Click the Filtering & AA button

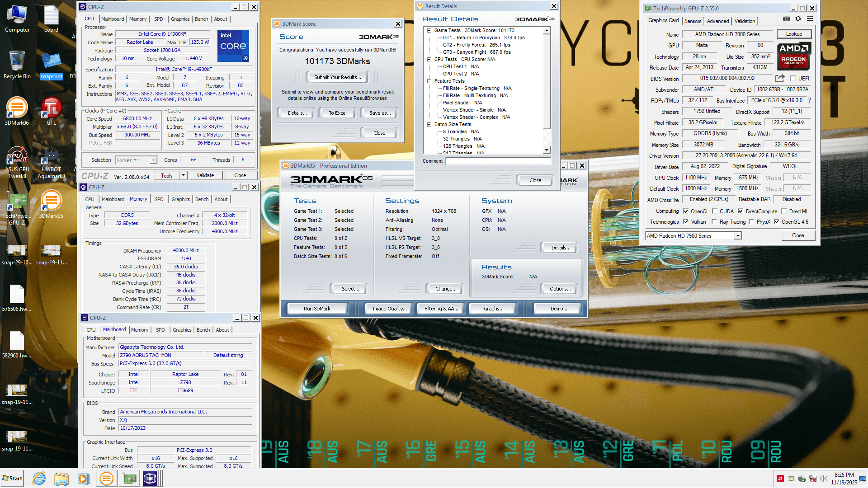(441, 309)
